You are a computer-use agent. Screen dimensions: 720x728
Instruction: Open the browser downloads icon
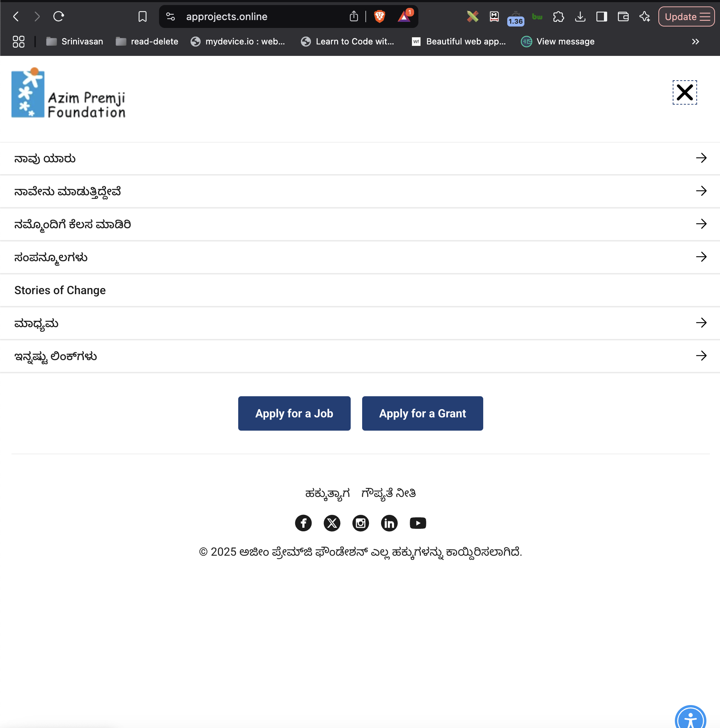click(x=580, y=16)
